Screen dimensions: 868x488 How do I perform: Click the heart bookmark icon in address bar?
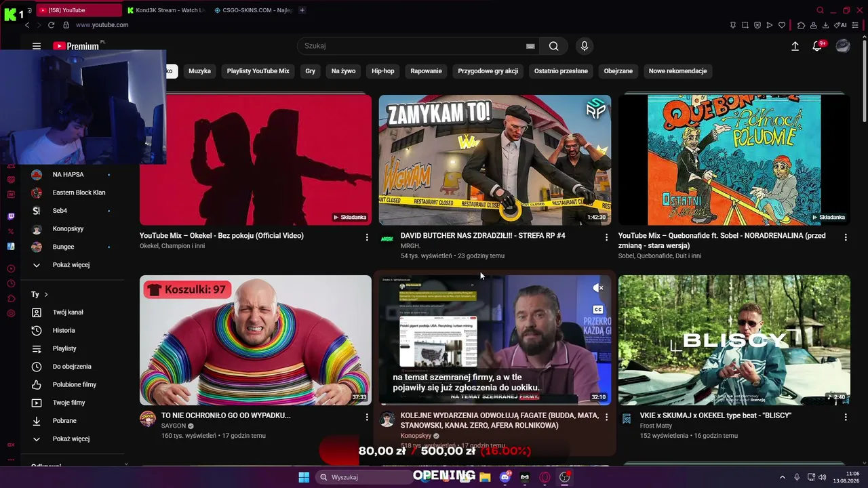[x=782, y=25]
